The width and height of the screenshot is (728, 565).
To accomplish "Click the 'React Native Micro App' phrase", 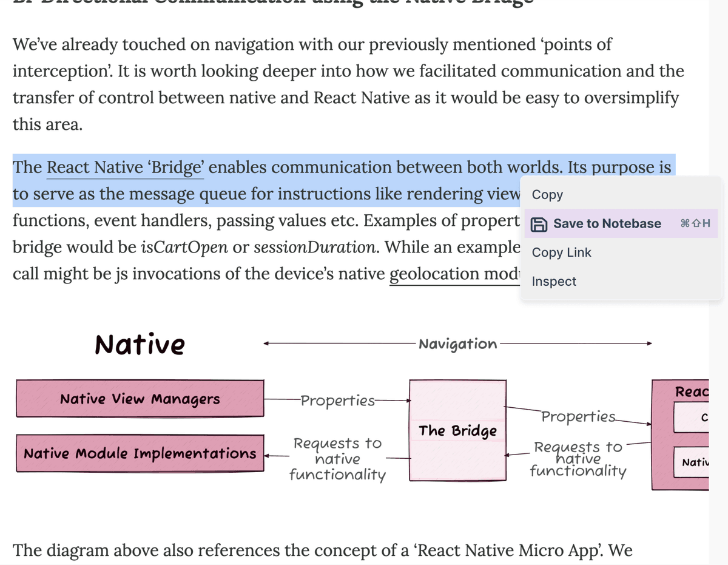I will [522, 550].
